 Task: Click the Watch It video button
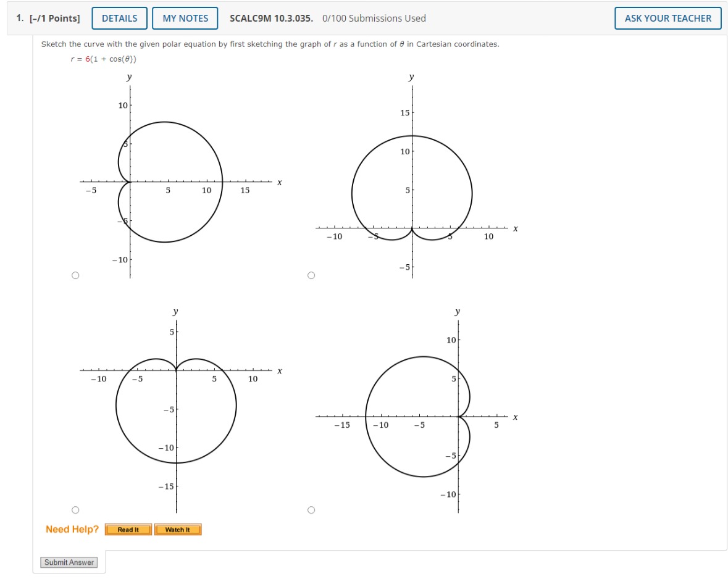pos(178,529)
